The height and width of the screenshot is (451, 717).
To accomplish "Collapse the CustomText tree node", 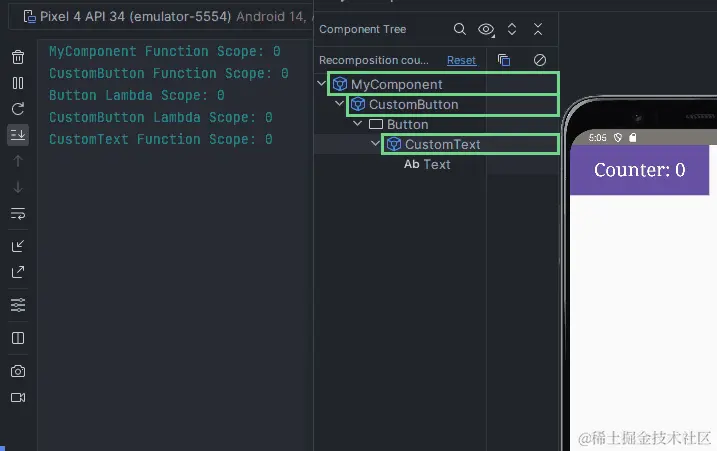I will click(x=375, y=144).
